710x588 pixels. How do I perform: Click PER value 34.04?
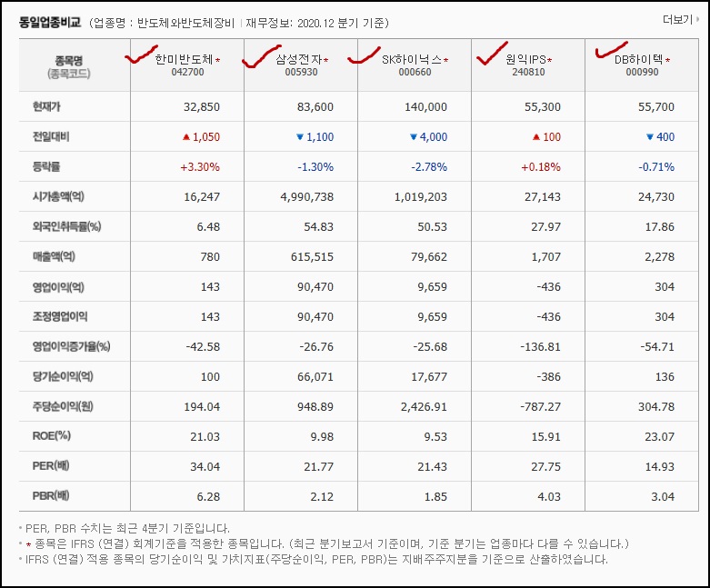(205, 467)
